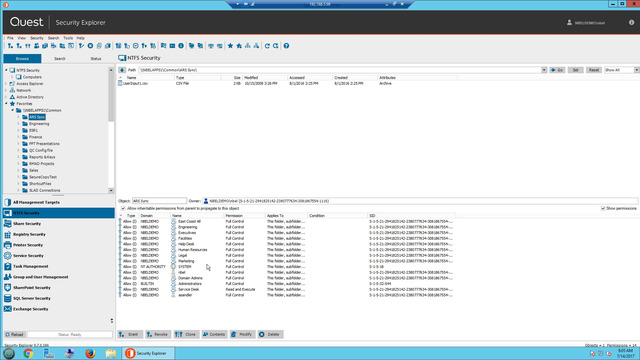Expand the Sales folder node

(x=18, y=170)
